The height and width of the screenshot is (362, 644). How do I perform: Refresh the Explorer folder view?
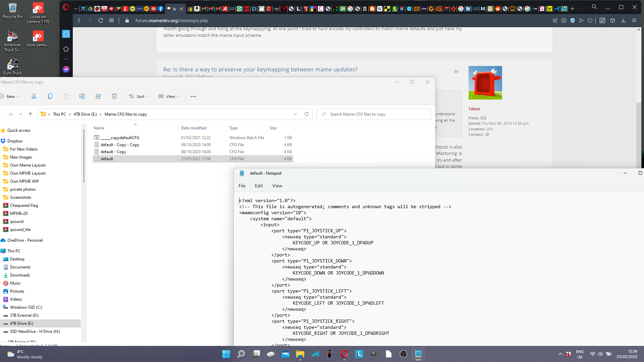click(306, 114)
